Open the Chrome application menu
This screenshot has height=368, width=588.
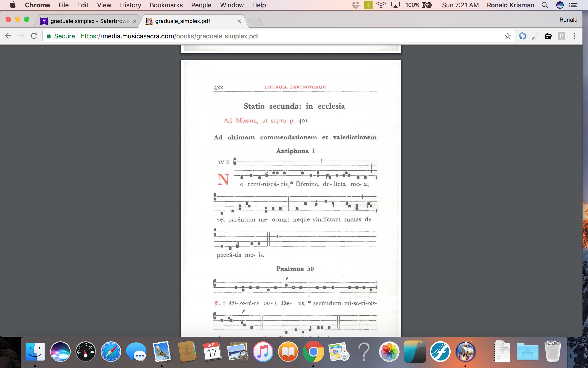point(37,5)
